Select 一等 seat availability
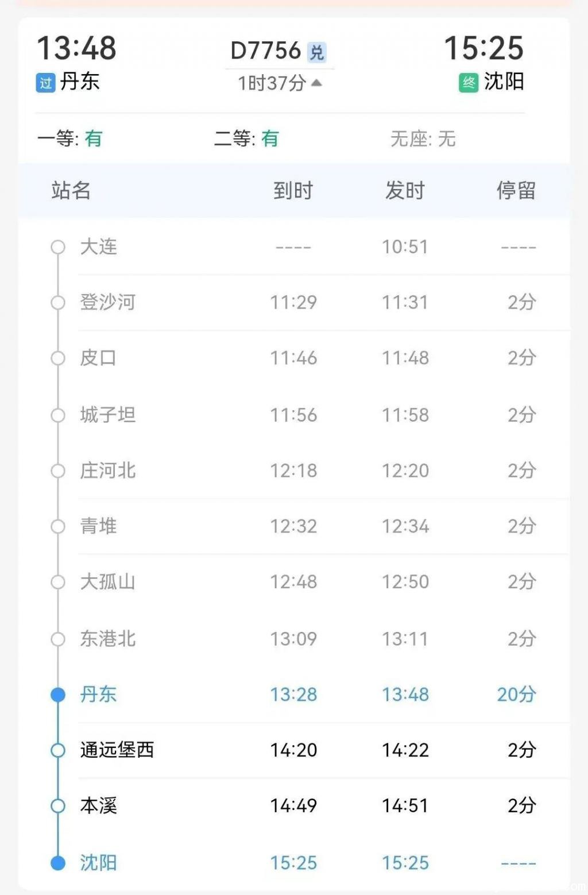The height and width of the screenshot is (895, 588). (x=69, y=138)
